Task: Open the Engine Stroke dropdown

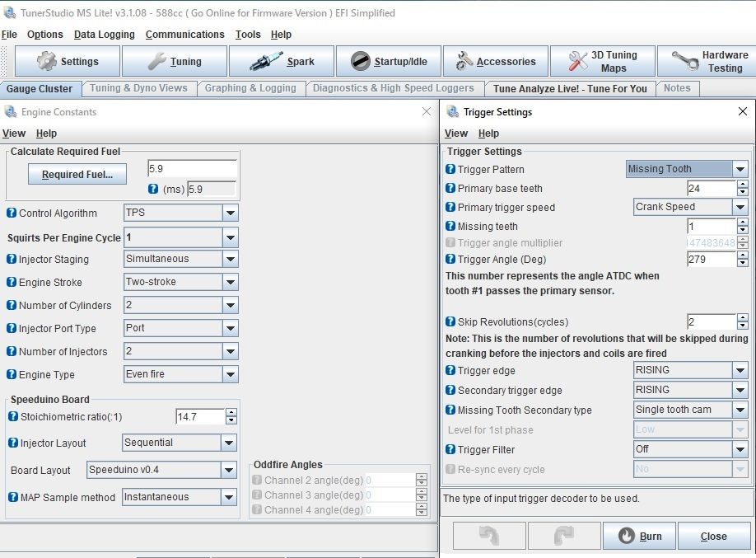Action: click(x=230, y=282)
